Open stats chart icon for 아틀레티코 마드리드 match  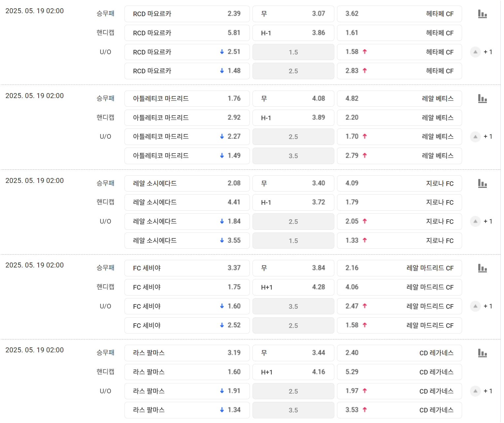click(482, 98)
